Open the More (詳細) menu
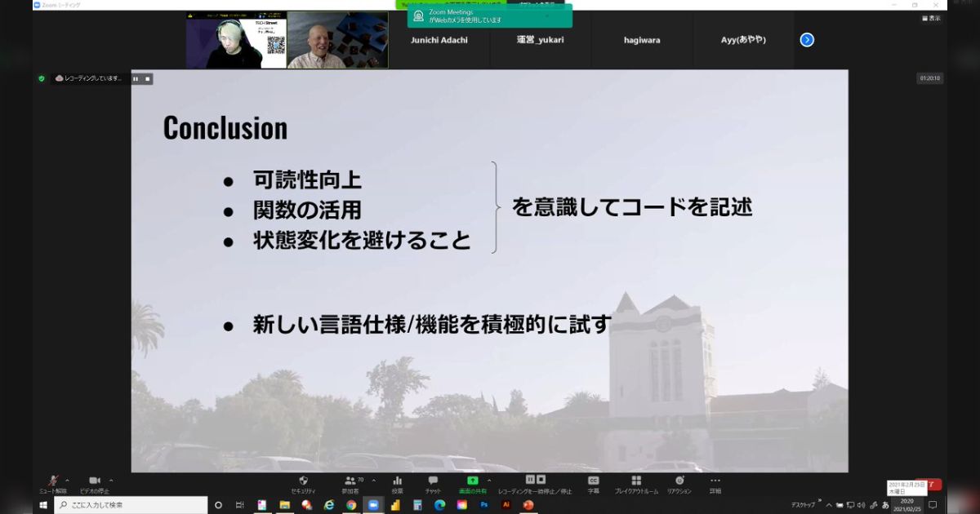980x514 pixels. 715,481
